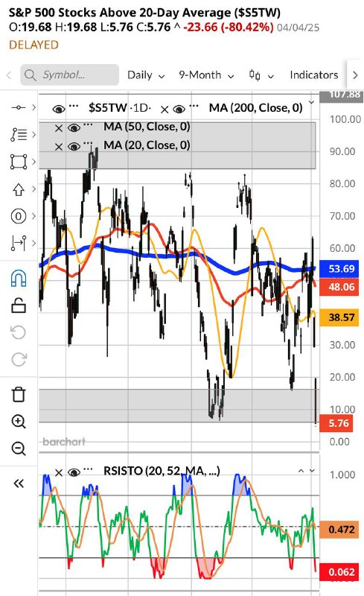Hide the MA 20 line

[x=74, y=147]
